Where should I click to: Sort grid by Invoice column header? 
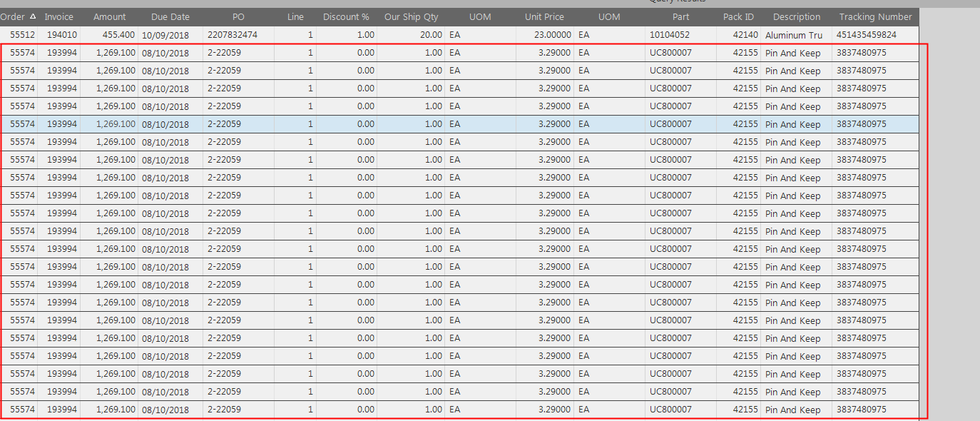click(59, 17)
